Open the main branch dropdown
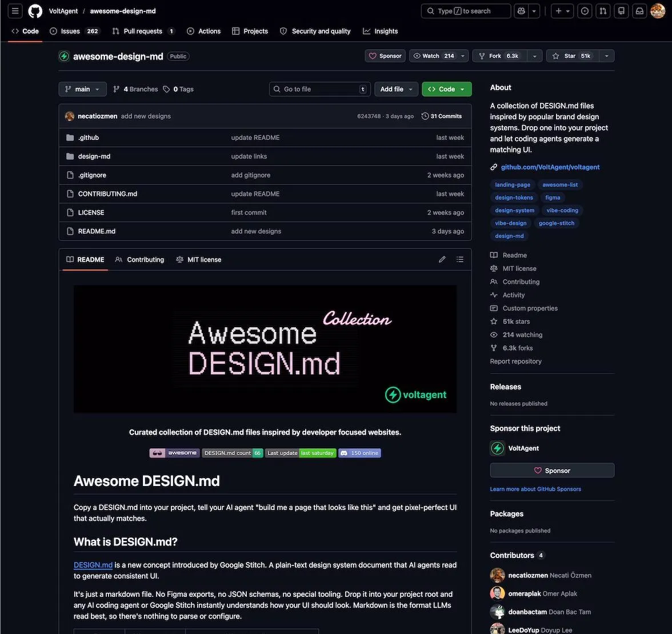 pos(82,89)
